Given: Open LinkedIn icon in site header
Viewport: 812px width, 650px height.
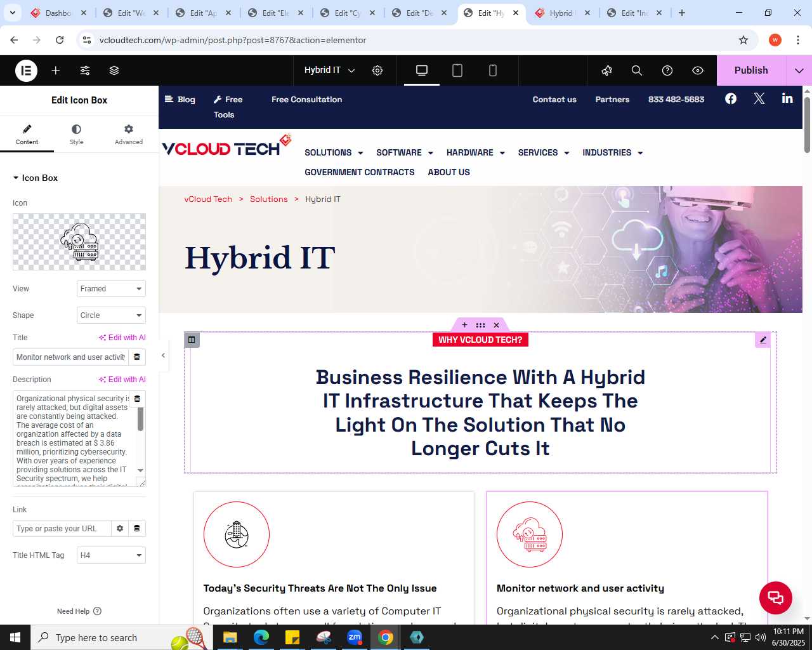Looking at the screenshot, I should point(787,98).
